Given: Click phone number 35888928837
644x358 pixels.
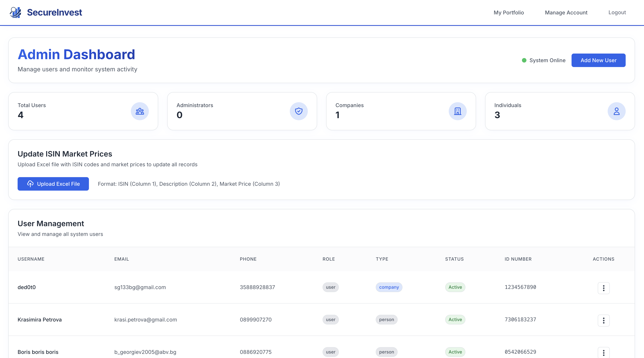Looking at the screenshot, I should (257, 287).
